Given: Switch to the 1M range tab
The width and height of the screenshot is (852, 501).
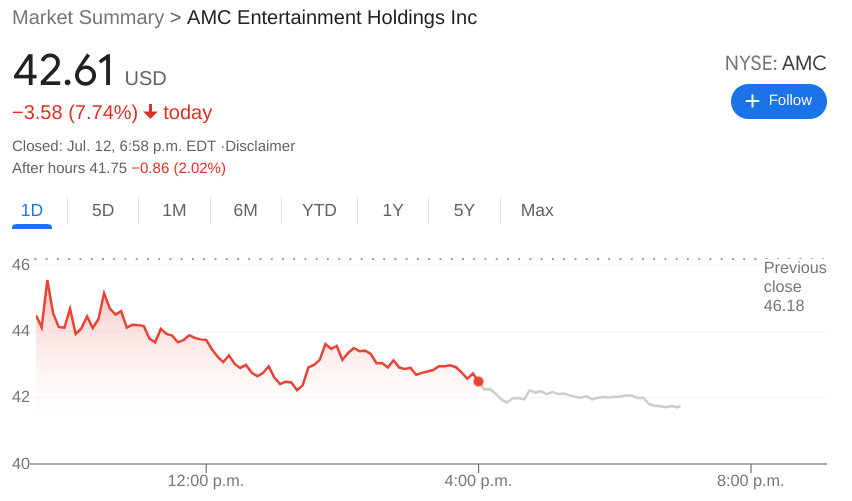Looking at the screenshot, I should pos(174,210).
